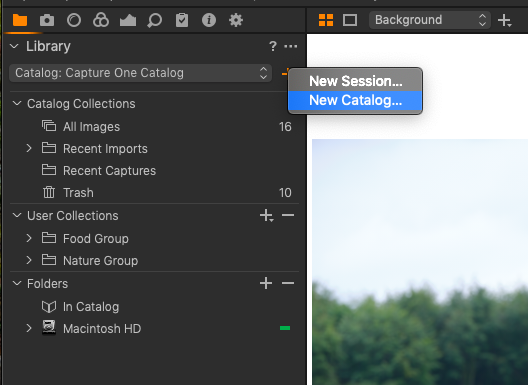Switch to the Lens tool tab icon

click(74, 20)
